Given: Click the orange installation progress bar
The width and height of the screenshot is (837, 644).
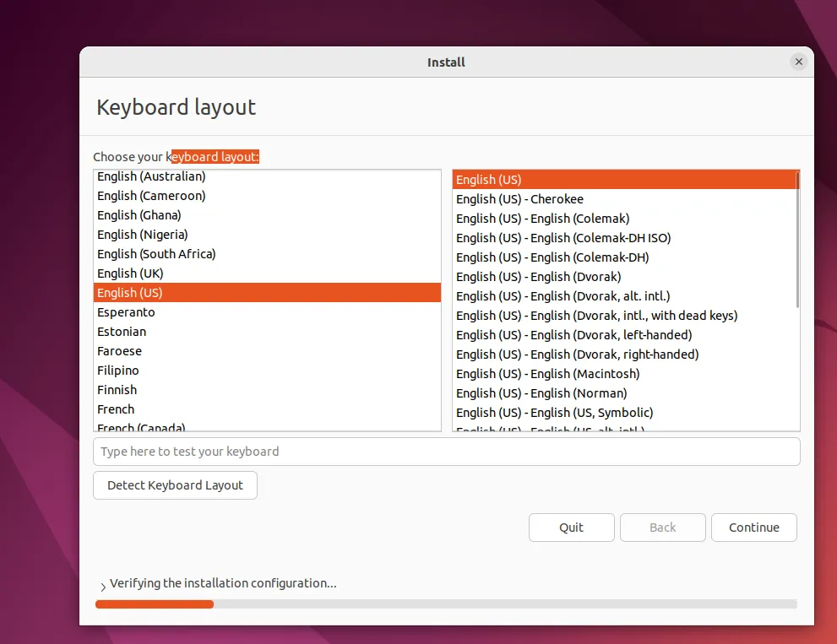Looking at the screenshot, I should 155,604.
